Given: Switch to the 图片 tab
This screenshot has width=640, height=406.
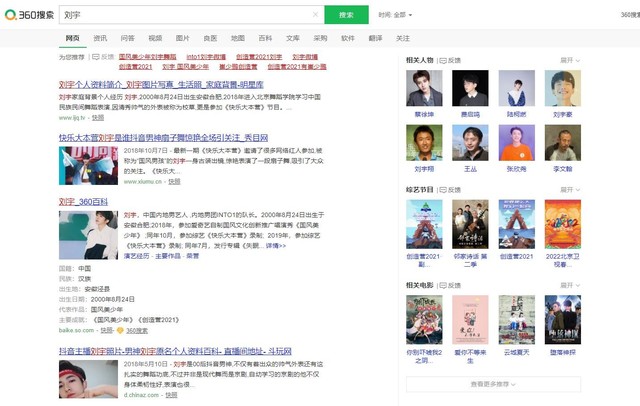Looking at the screenshot, I should (183, 38).
